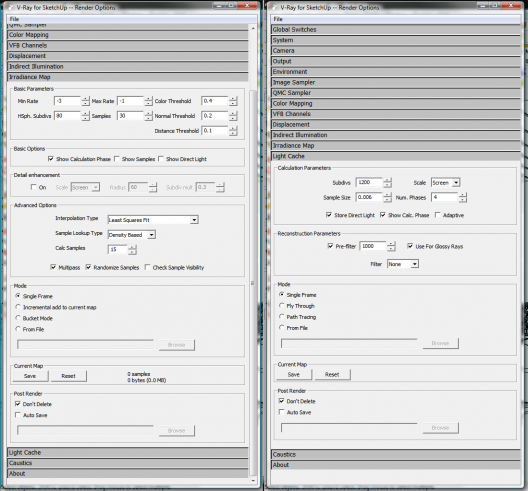
Task: Click the Sample Size stepper arrows
Action: point(388,197)
